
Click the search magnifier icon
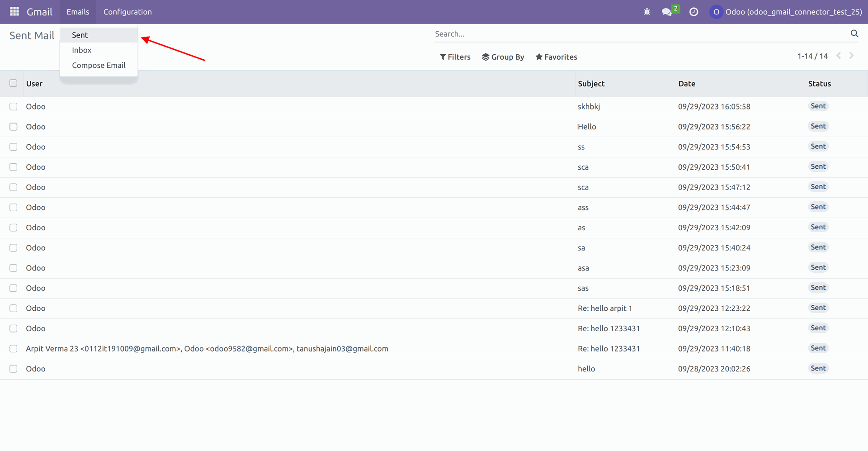[854, 33]
